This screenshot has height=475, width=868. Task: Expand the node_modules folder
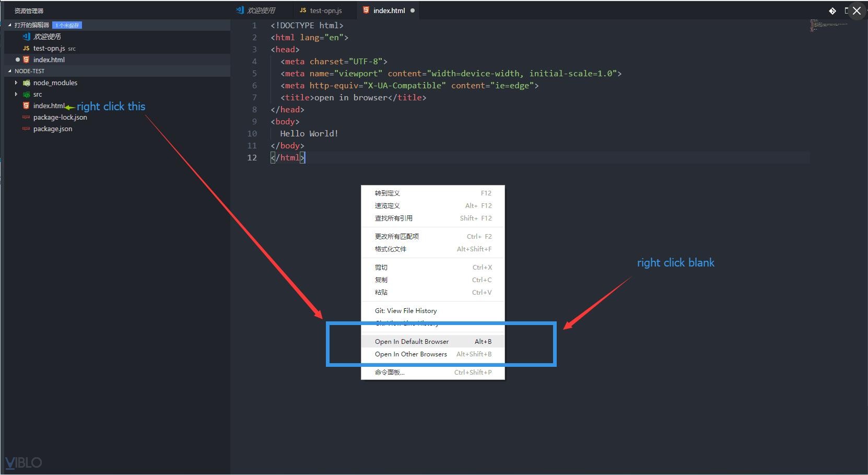[16, 83]
